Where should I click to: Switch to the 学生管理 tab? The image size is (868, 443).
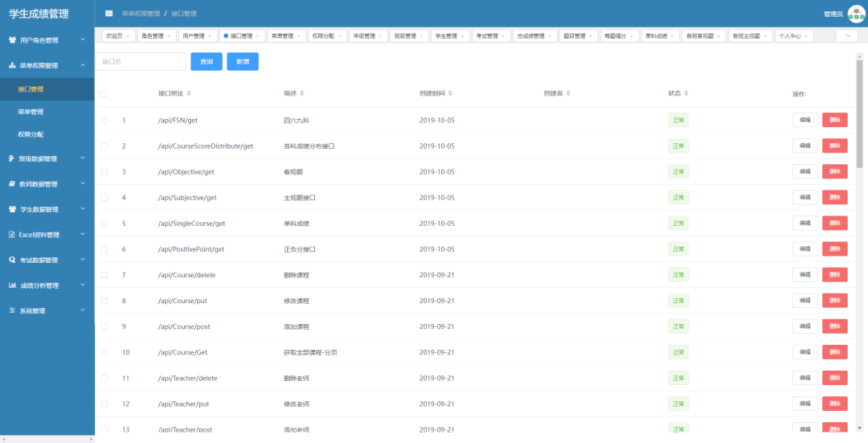click(449, 36)
